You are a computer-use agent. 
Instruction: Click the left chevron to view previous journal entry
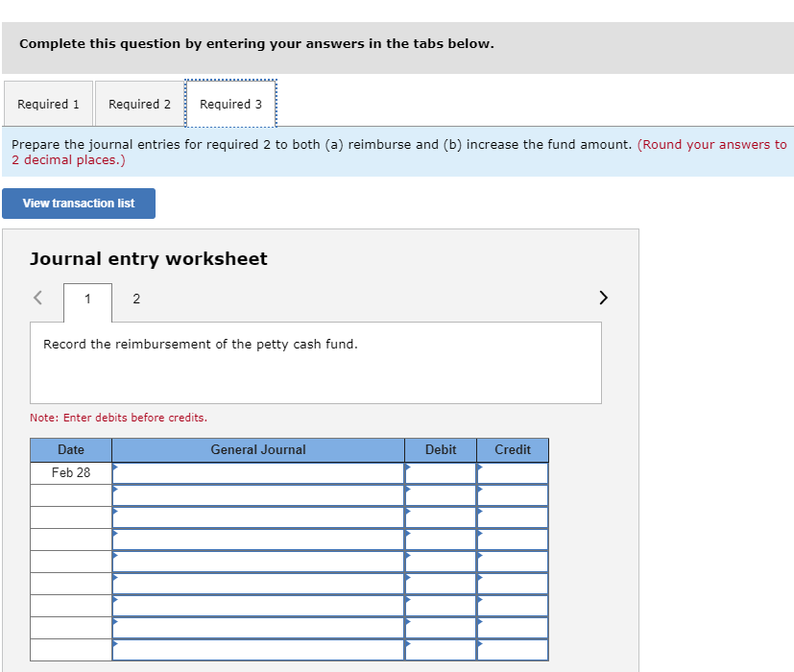point(38,298)
